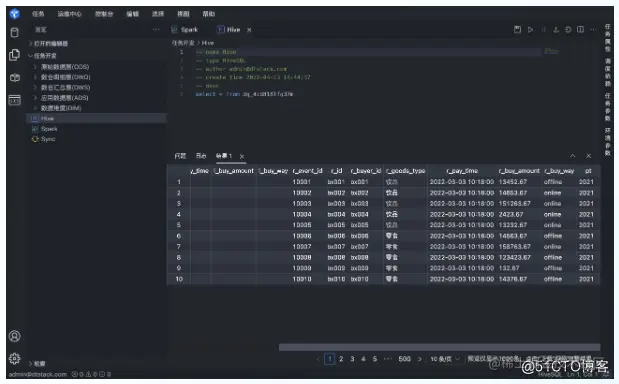Click the horizontal scrollbar under results table
Viewport: 619px width, 384px height.
pos(439,347)
